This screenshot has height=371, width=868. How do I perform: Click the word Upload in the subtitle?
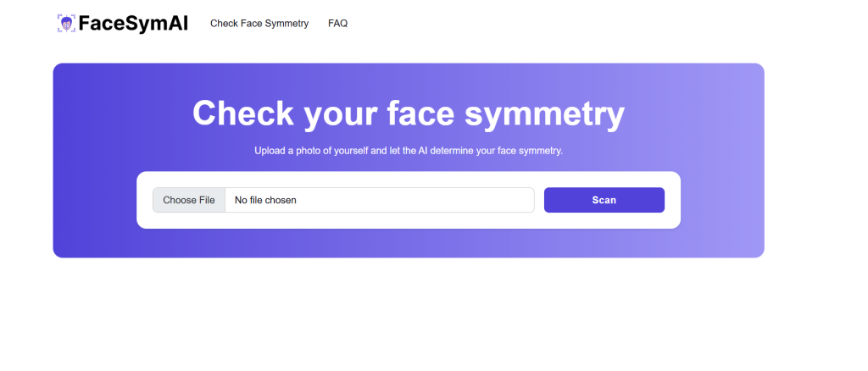coord(270,151)
